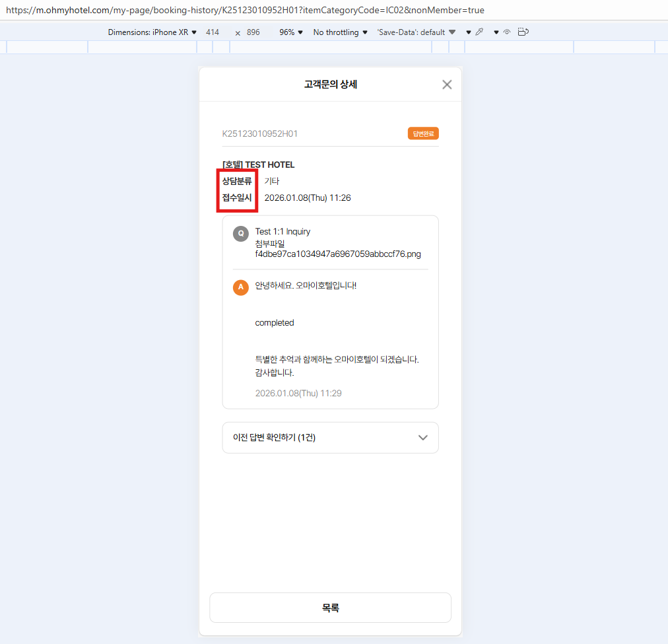Click the eye vision-deficiency icon in toolbar
668x644 pixels.
tap(506, 32)
